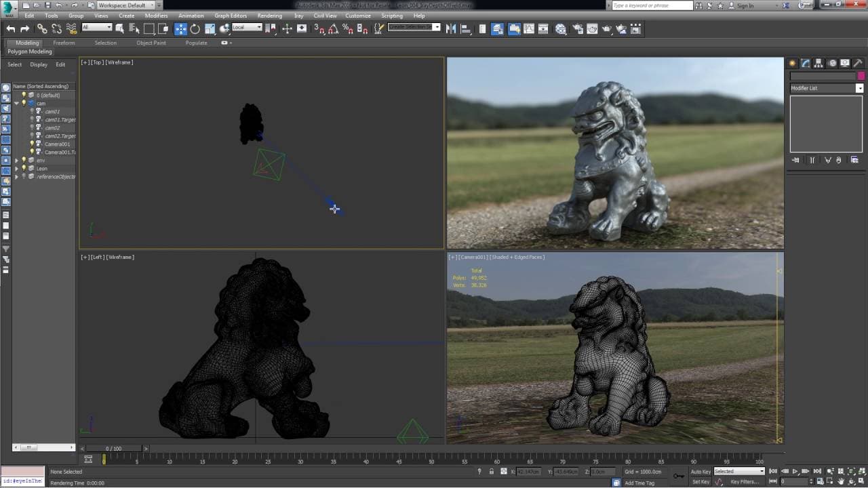The height and width of the screenshot is (488, 868).
Task: Click the time slider 0 / 100 handle
Action: coord(113,448)
